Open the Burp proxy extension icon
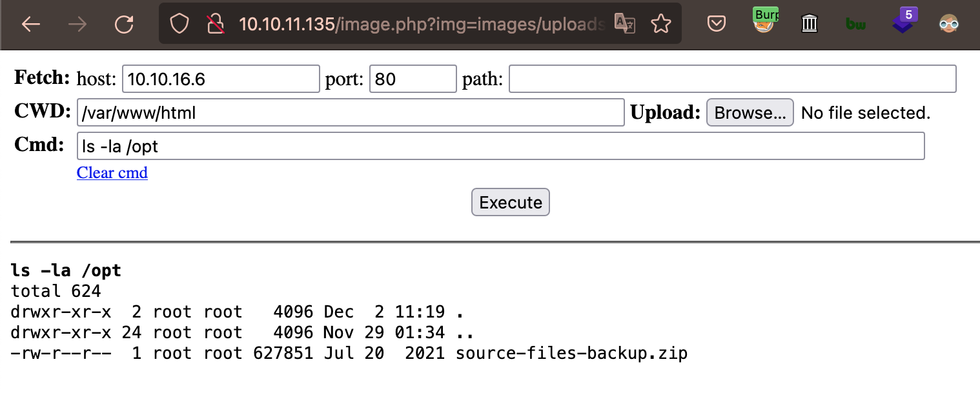The height and width of the screenshot is (395, 980). tap(764, 21)
